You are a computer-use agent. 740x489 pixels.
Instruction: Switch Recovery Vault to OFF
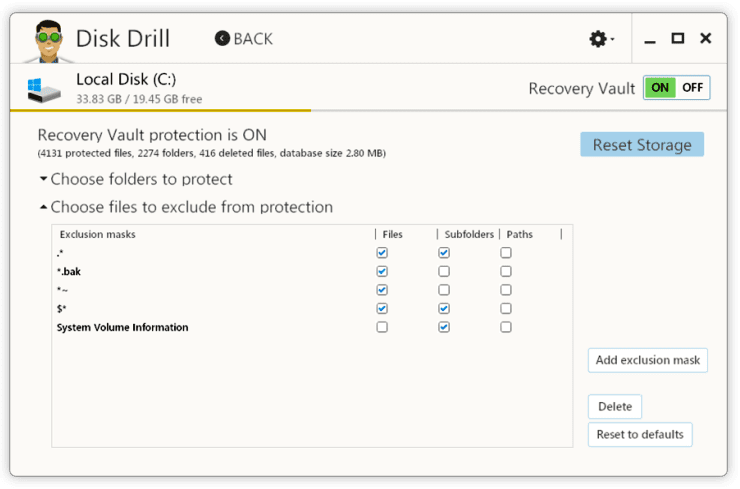click(692, 88)
